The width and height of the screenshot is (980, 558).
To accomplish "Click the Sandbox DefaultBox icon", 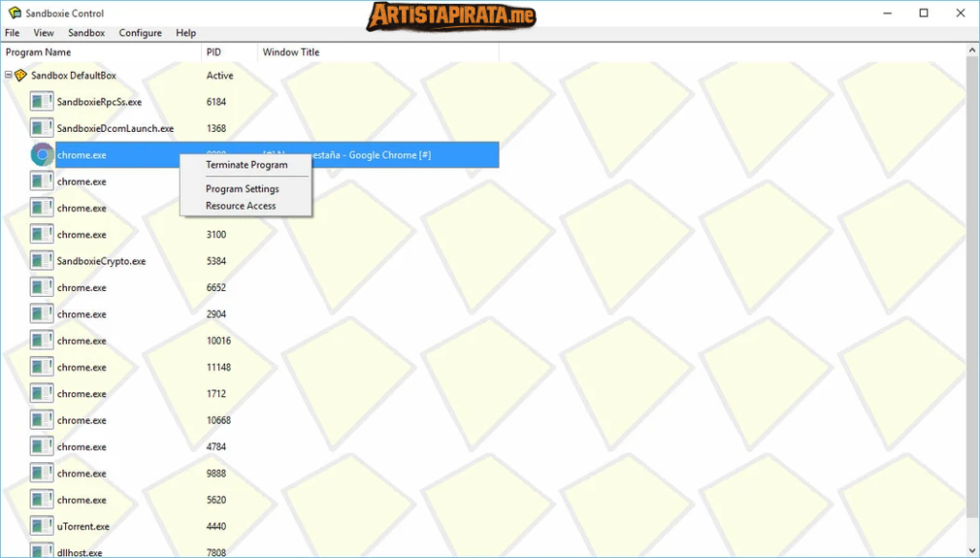I will (21, 76).
